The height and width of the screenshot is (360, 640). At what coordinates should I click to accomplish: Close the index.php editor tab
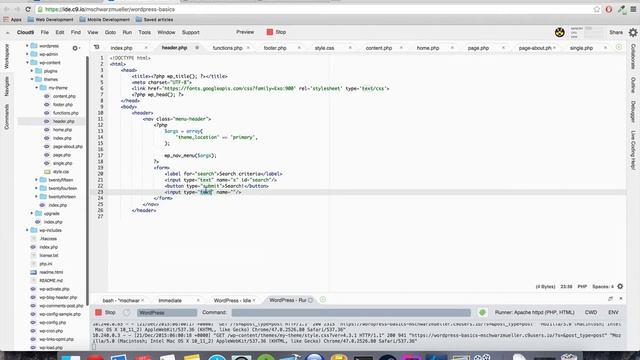[x=146, y=48]
